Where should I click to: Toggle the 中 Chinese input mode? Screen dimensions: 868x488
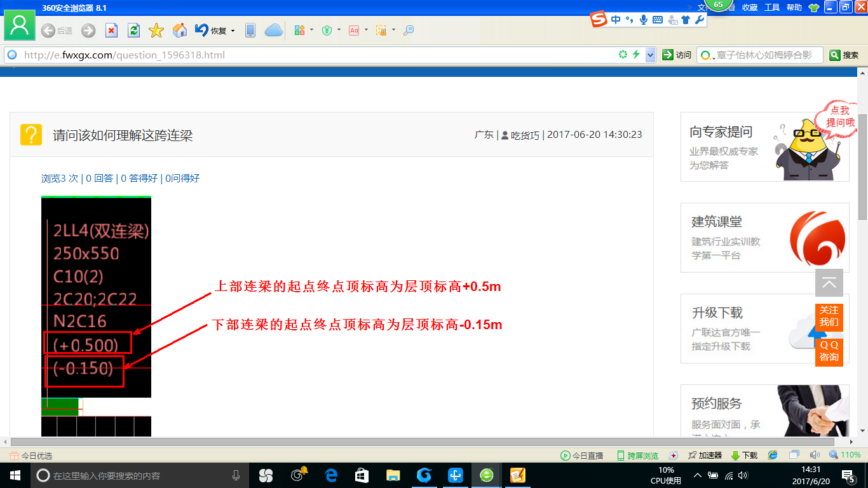point(616,20)
